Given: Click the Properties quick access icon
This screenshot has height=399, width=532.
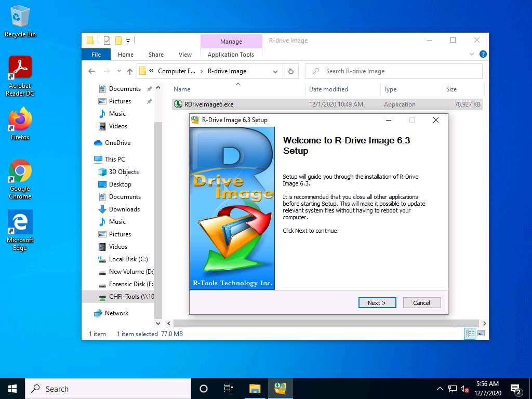Looking at the screenshot, I should point(107,41).
